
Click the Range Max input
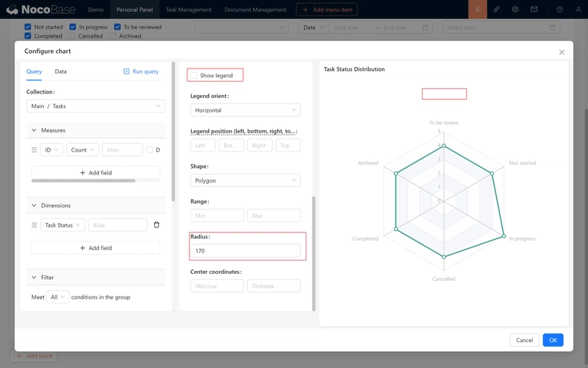(x=273, y=216)
